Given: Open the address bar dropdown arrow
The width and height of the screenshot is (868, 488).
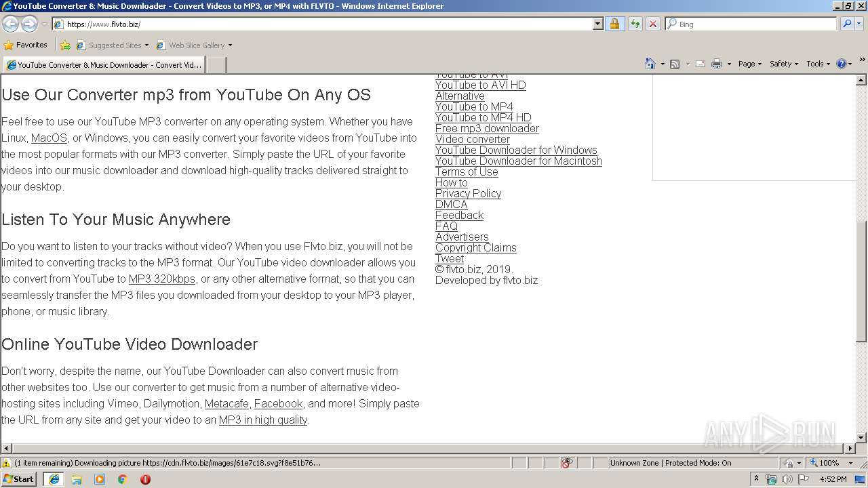Looking at the screenshot, I should coord(597,24).
